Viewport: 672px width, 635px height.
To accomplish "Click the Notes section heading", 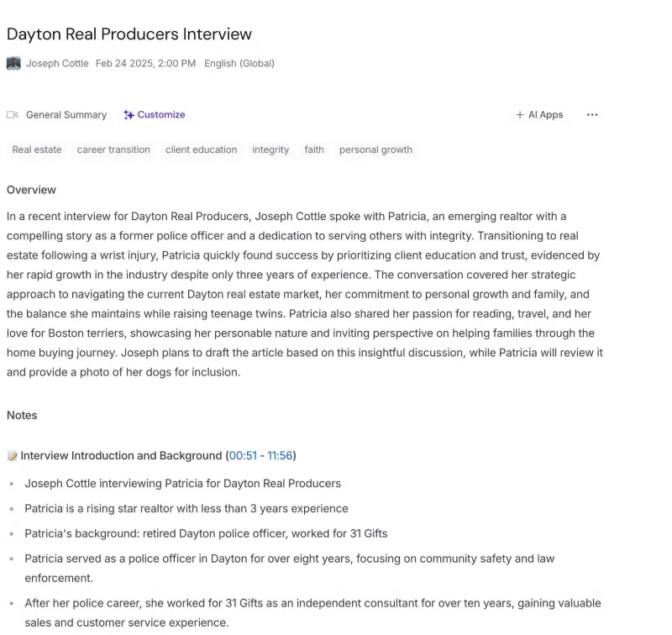I will pos(22,415).
